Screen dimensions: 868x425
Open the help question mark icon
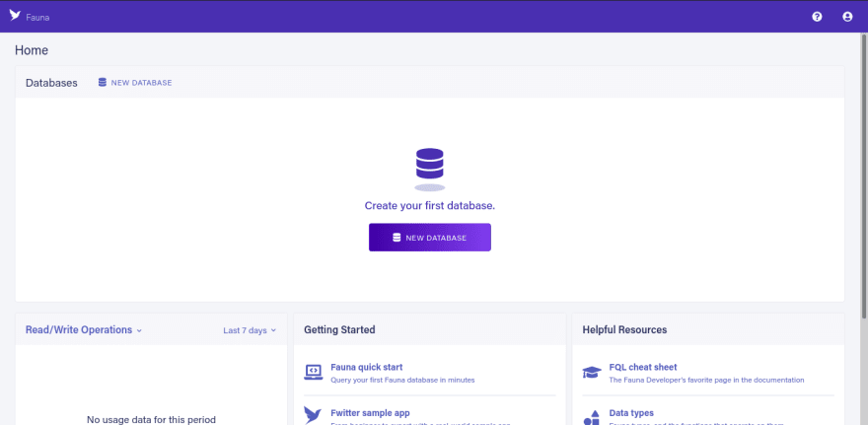coord(817,17)
